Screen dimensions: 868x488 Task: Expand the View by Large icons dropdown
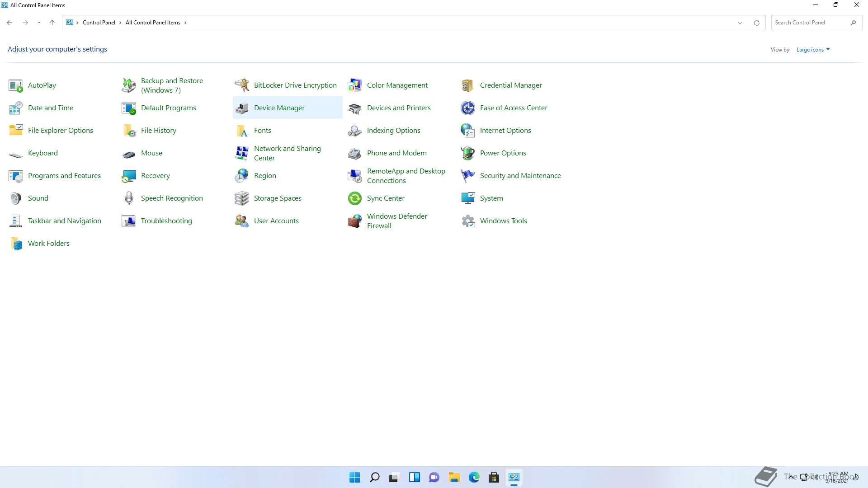coord(813,50)
